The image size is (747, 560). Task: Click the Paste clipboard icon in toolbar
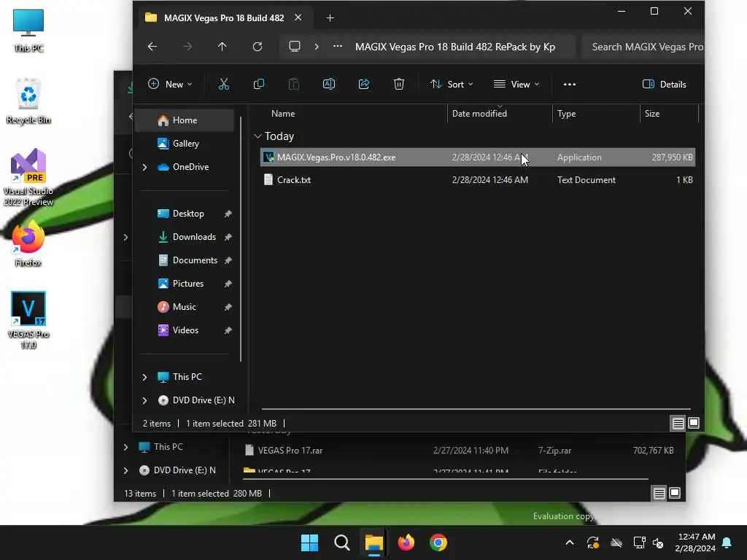pyautogui.click(x=294, y=85)
